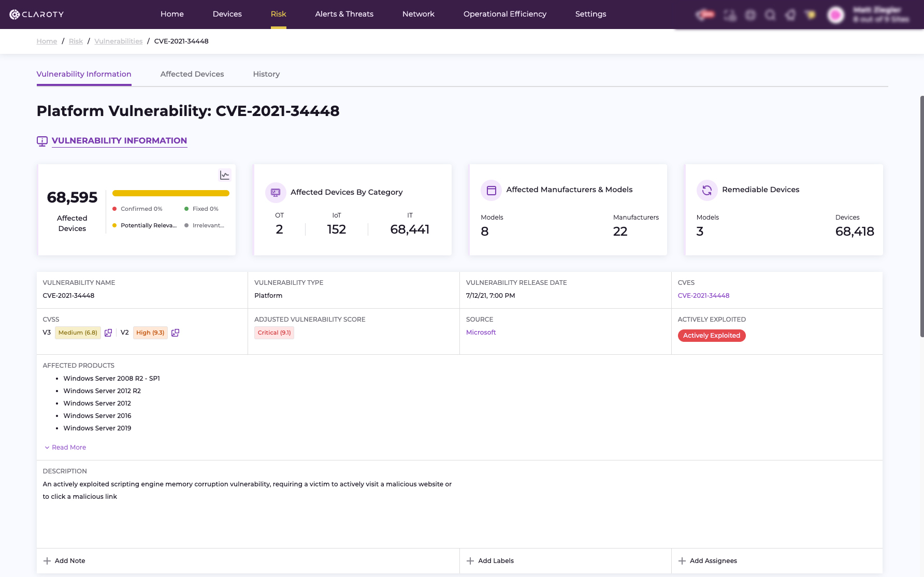Click the Remediable Devices refresh icon
The image size is (924, 577).
(x=707, y=190)
